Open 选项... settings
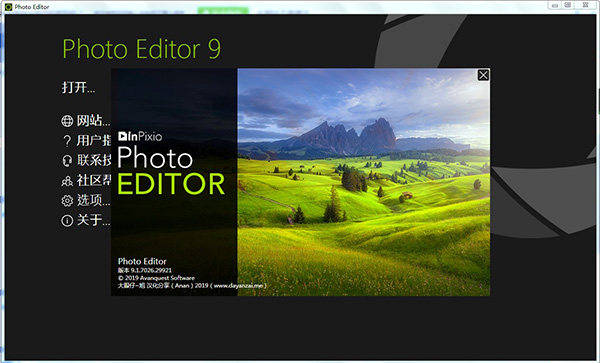Screen dimensions: 600x363 pos(93,200)
